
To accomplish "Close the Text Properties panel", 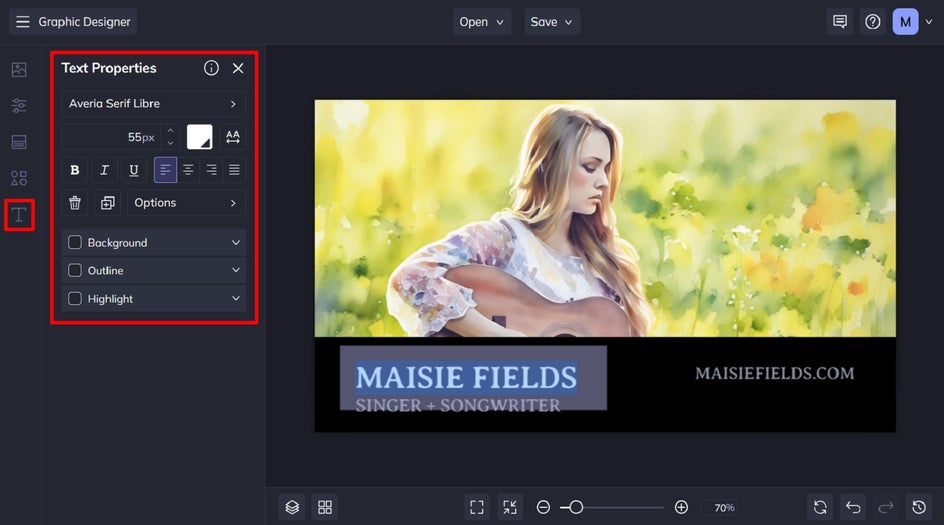I will pyautogui.click(x=238, y=68).
